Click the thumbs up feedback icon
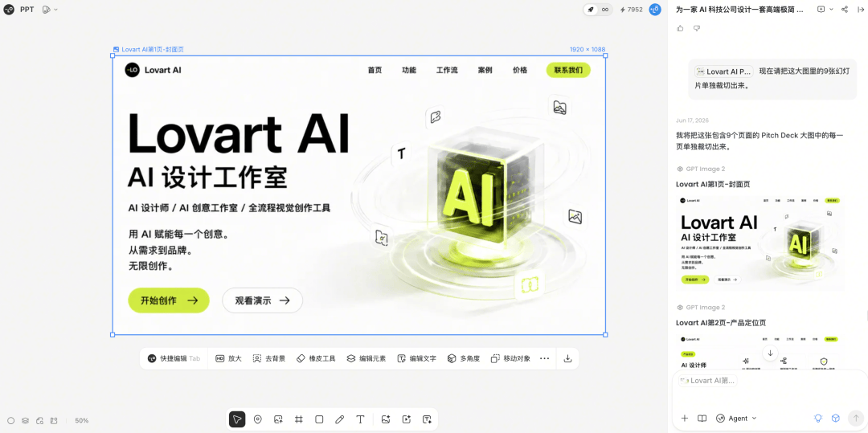Screen dimensions: 868x433 681,28
